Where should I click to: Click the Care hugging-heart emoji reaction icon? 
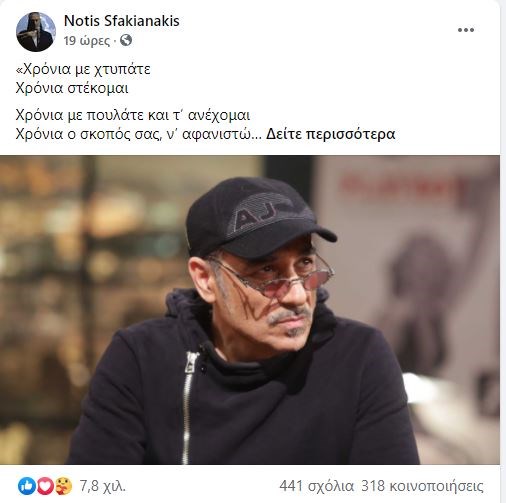click(x=63, y=486)
